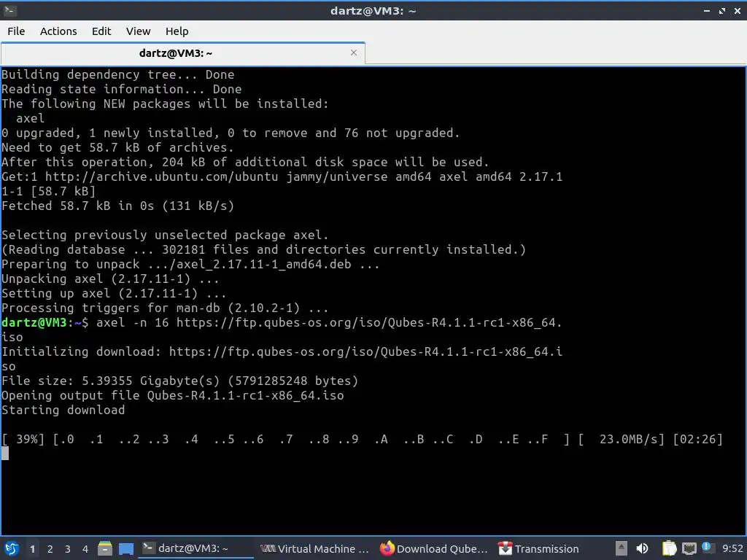Click the Building dependency tree line
The width and height of the screenshot is (747, 560).
click(x=117, y=75)
